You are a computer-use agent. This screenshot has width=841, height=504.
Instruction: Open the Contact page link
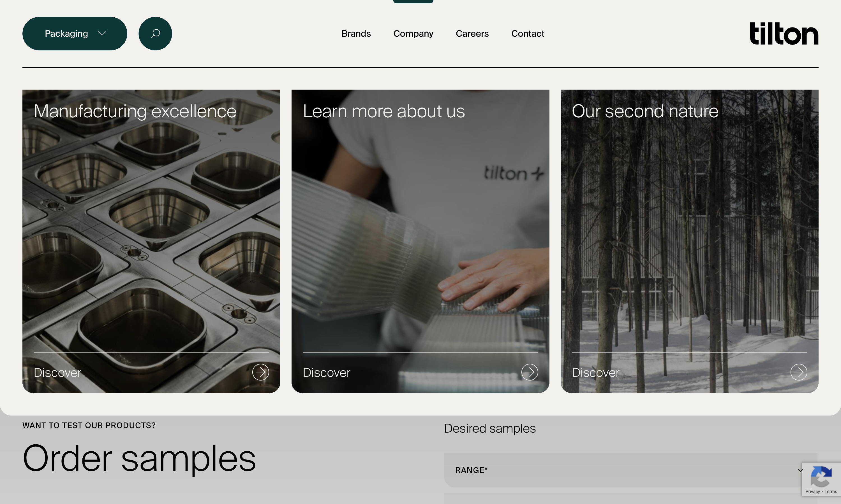[528, 34]
